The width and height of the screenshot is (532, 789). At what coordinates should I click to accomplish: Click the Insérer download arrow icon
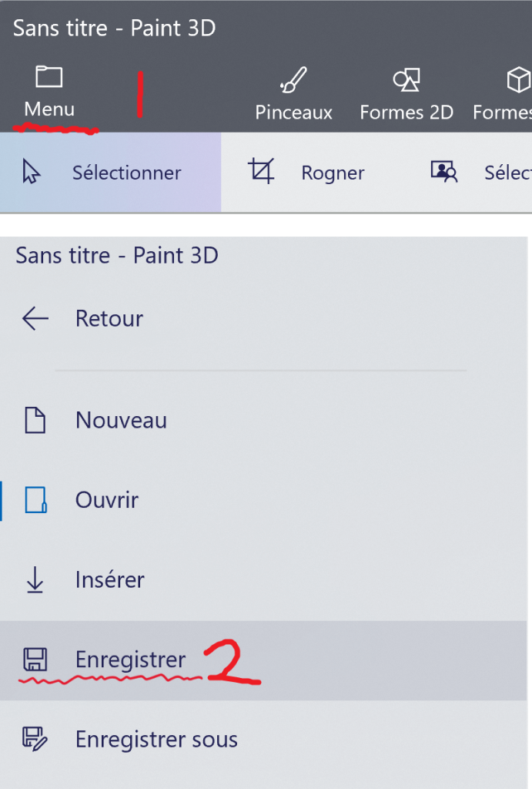click(x=34, y=579)
